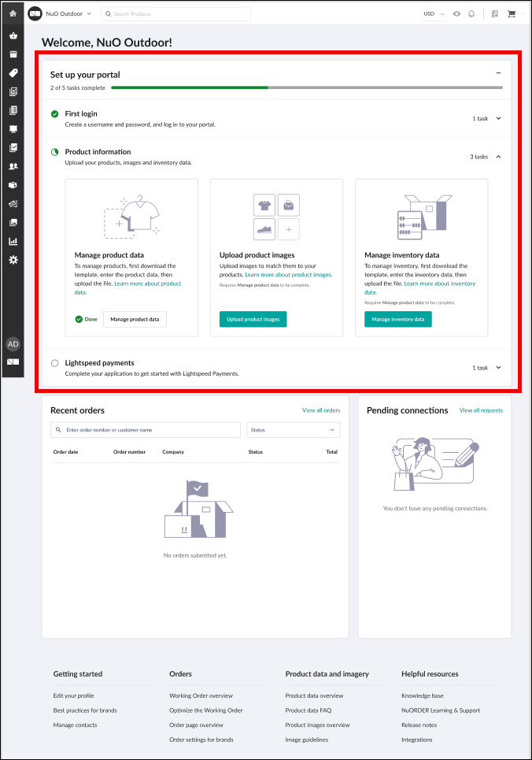Open the people/customers icon in sidebar
The image size is (532, 760).
click(x=13, y=166)
